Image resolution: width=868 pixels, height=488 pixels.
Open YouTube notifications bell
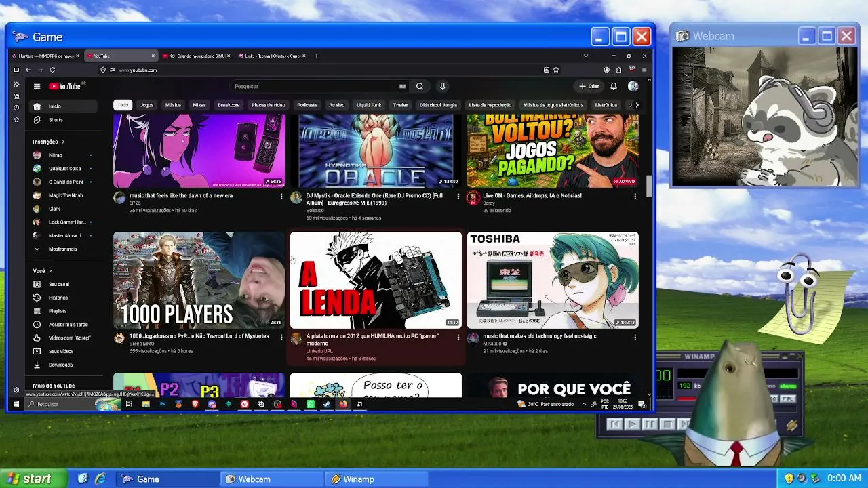[613, 86]
